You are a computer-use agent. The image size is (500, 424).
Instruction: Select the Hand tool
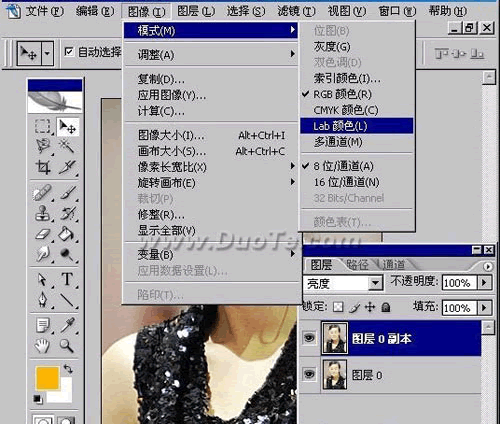(42, 346)
